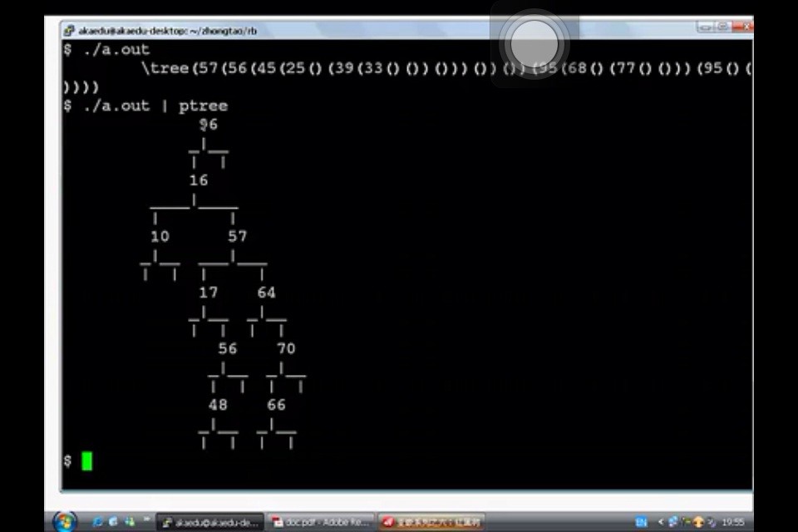Open the taskbar clock showing 19:55
798x532 pixels.
pyautogui.click(x=733, y=522)
